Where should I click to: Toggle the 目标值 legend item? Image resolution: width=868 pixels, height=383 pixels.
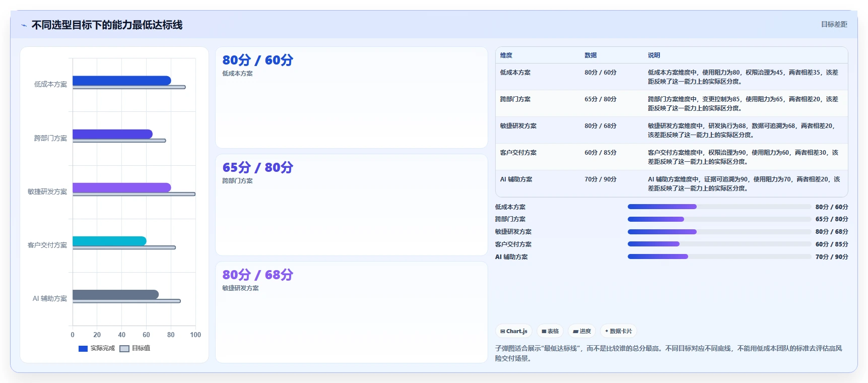tap(135, 348)
